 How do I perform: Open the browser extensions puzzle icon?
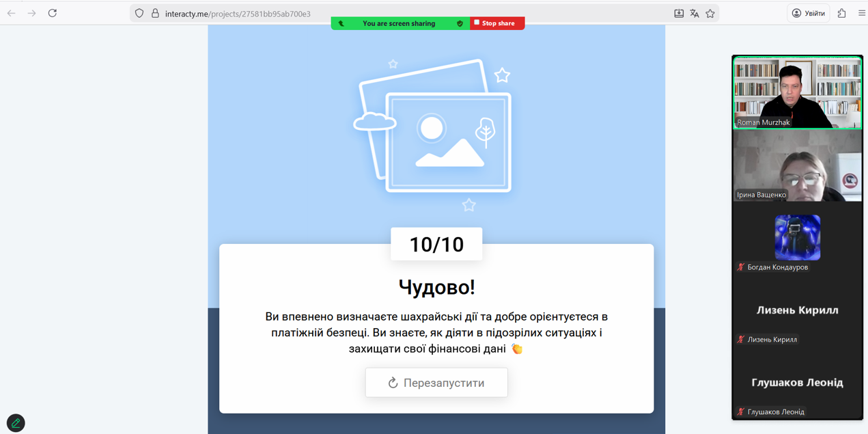coord(841,13)
